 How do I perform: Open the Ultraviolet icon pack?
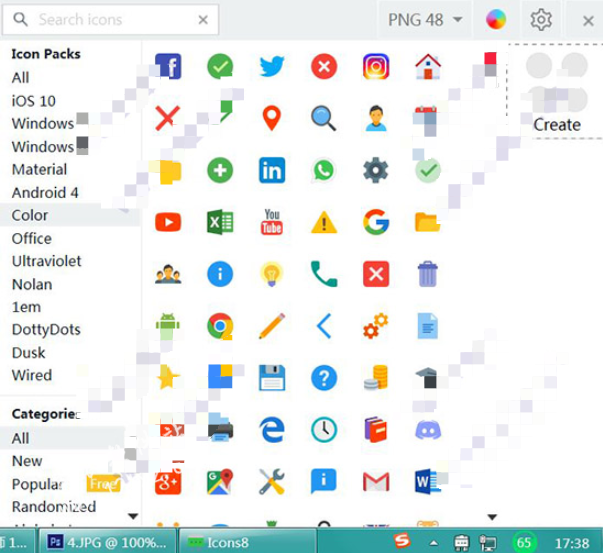(x=47, y=261)
